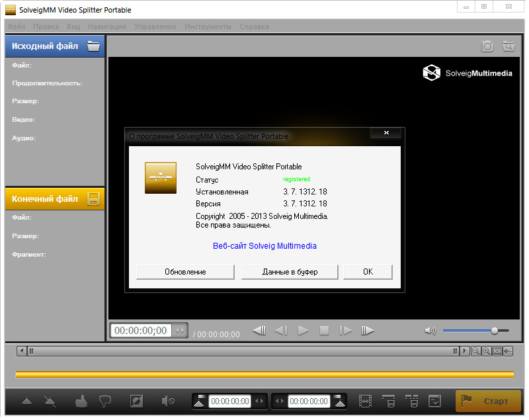This screenshot has height=420, width=529.
Task: Click the Конечный файл panel header
Action: pos(55,199)
